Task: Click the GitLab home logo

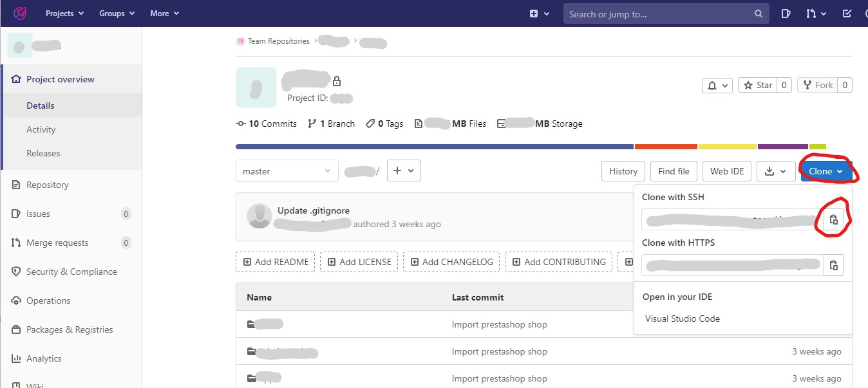Action: 20,13
